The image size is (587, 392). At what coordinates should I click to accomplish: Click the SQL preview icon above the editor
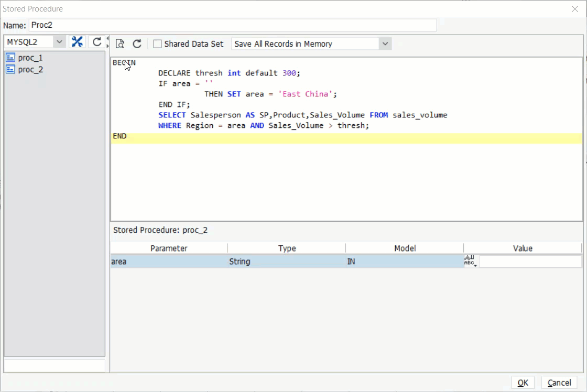[119, 44]
